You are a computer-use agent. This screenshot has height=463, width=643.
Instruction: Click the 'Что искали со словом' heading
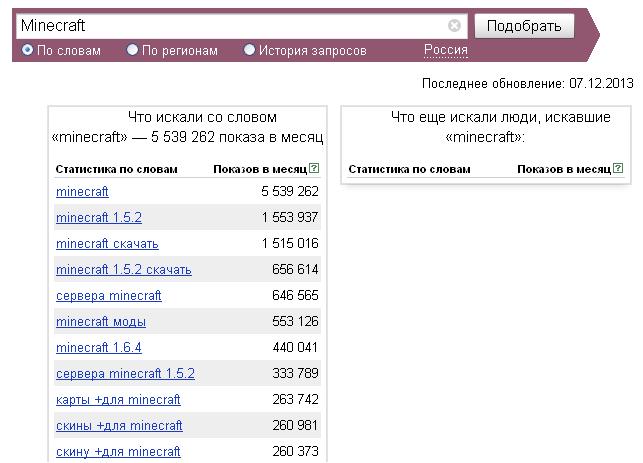click(x=202, y=117)
